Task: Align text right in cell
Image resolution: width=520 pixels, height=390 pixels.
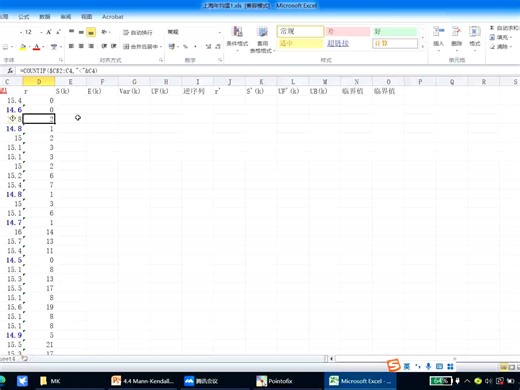Action: (x=91, y=46)
